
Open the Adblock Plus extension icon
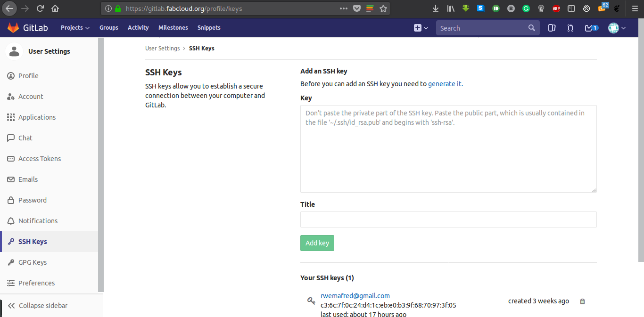pos(556,8)
